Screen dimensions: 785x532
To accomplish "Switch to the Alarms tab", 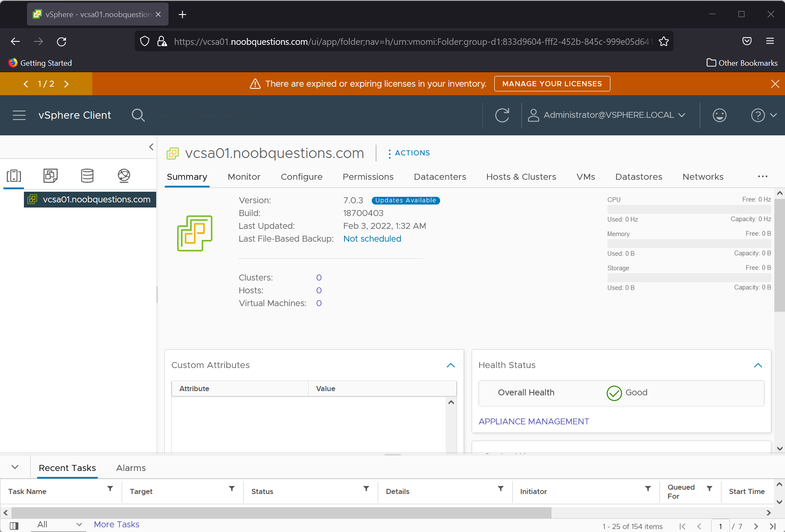I will tap(131, 468).
